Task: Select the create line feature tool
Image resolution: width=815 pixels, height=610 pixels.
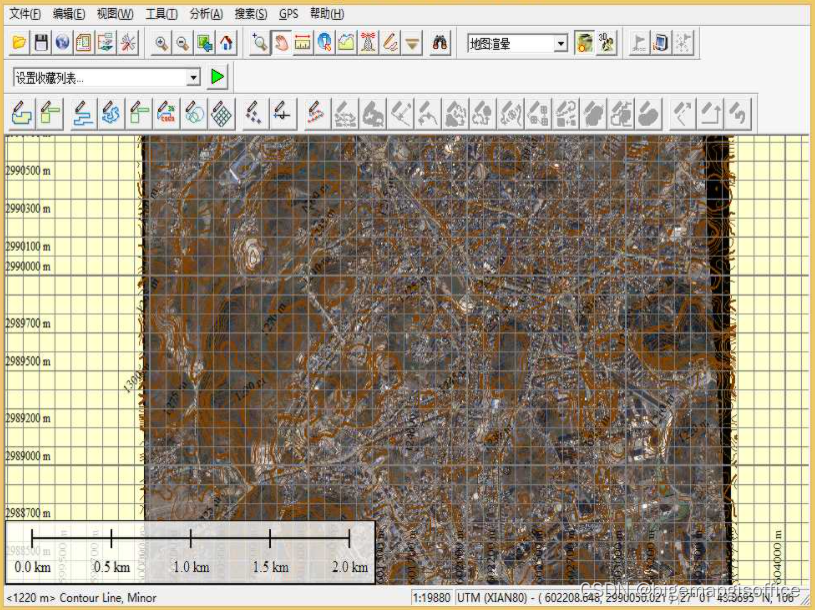Action: coord(84,113)
